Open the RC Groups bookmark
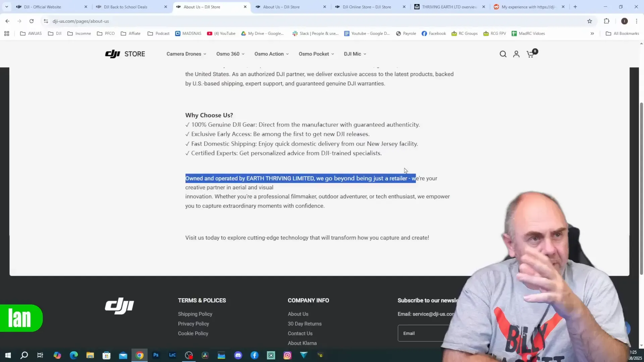Screen dimensions: 644x362 pyautogui.click(x=465, y=34)
